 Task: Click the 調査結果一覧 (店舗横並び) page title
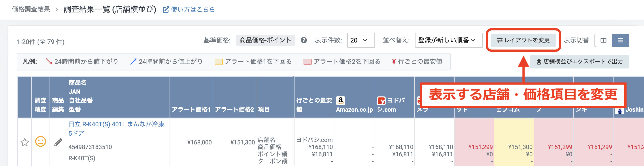pos(110,9)
